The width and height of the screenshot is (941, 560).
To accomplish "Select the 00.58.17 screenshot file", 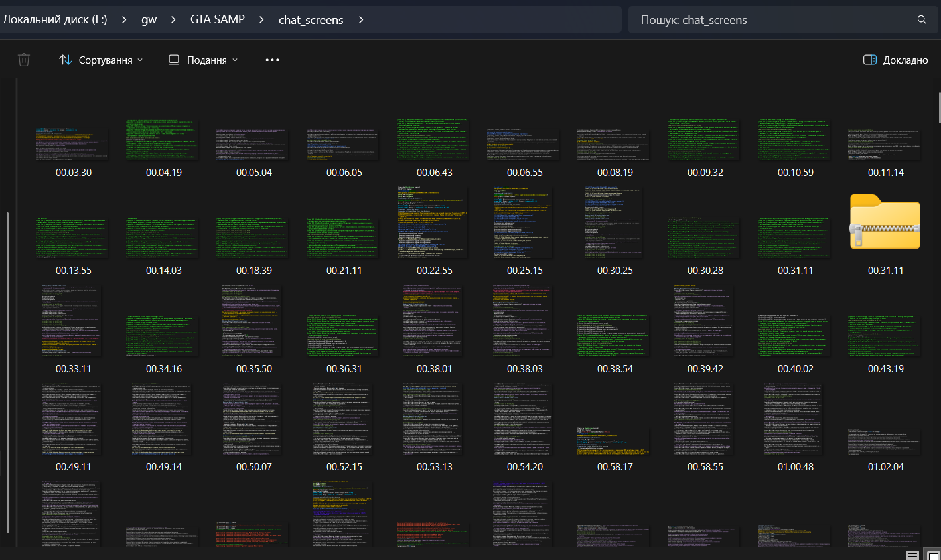I will (x=615, y=441).
